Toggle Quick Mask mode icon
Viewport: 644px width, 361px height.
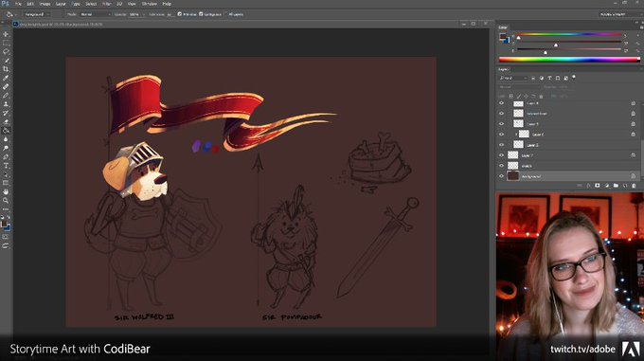coord(6,237)
